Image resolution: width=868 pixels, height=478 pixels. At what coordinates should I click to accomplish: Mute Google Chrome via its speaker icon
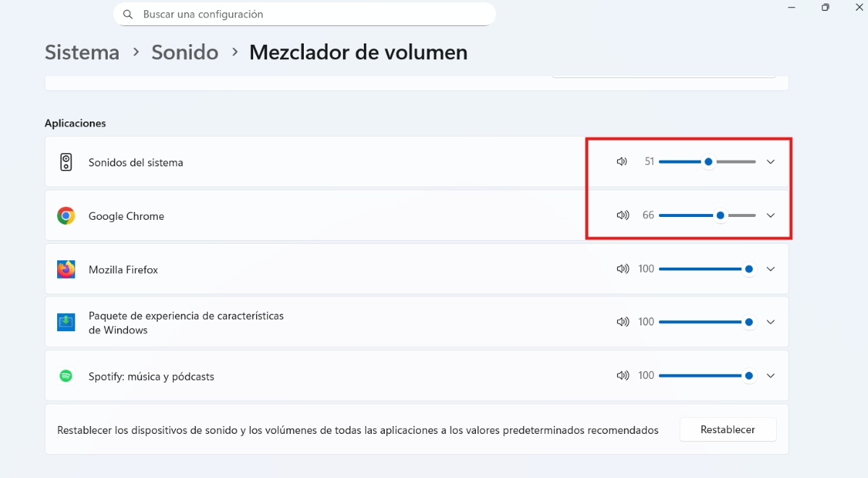pos(622,215)
